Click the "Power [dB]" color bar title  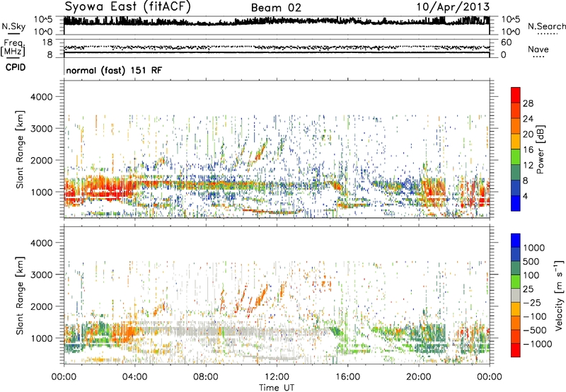click(541, 149)
